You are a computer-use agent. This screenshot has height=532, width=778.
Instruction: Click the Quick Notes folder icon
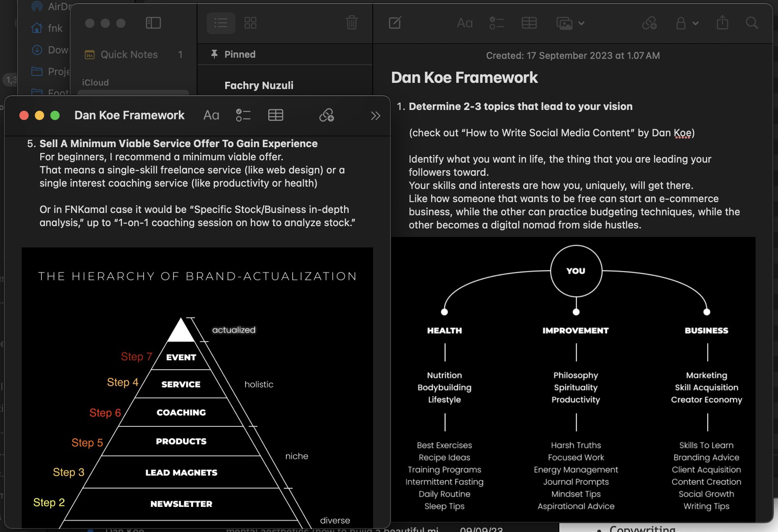pos(89,55)
